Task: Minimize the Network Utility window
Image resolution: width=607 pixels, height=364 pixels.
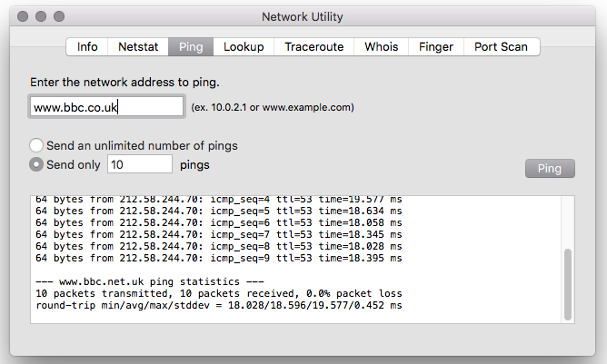Action: 42,16
